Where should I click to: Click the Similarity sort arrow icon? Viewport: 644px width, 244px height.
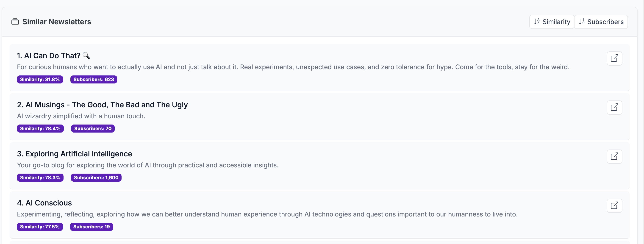537,22
